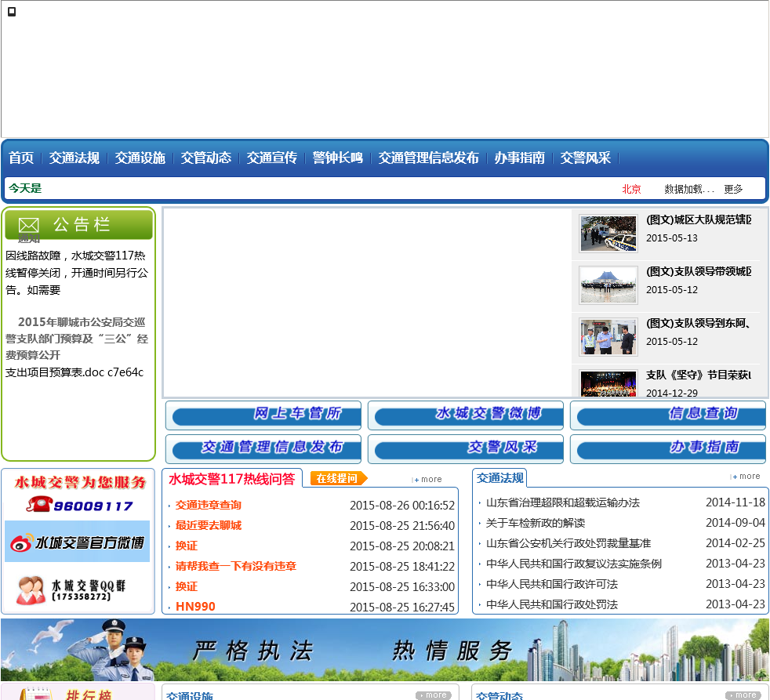Click the 水城交警微博 button
This screenshot has width=770, height=700.
click(x=466, y=415)
